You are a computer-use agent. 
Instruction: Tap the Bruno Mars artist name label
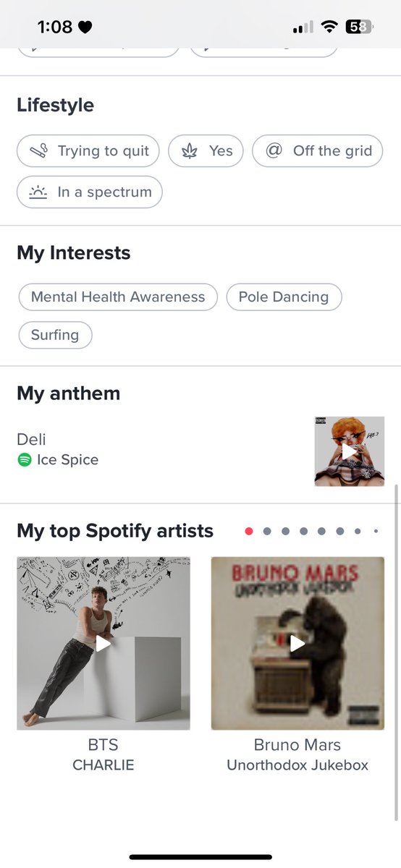(297, 745)
